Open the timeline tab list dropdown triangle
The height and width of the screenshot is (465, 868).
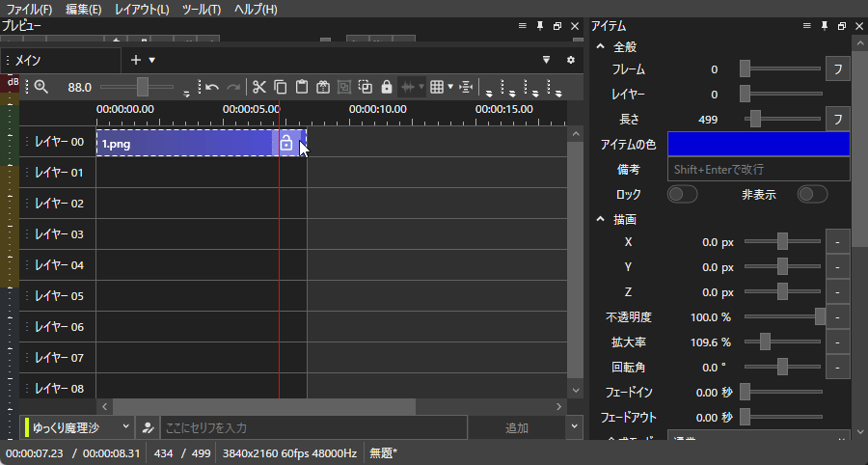click(546, 60)
